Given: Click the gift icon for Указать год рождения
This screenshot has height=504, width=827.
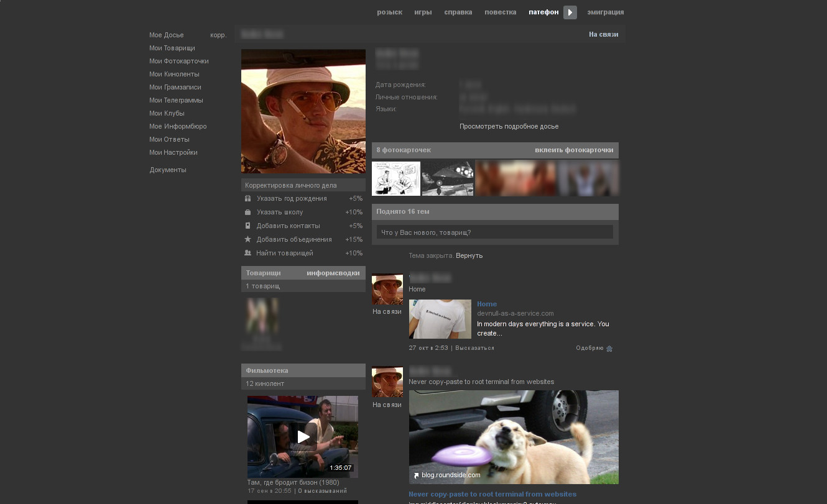Looking at the screenshot, I should pyautogui.click(x=247, y=199).
